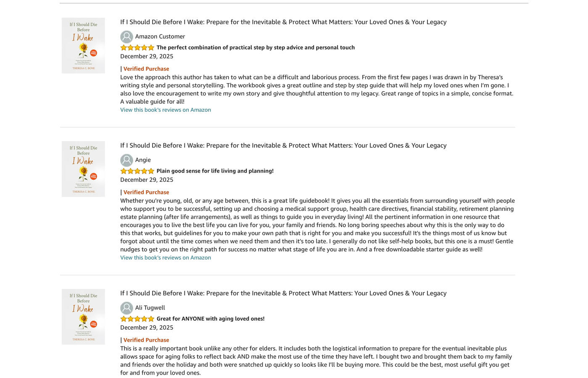Open book title link above Ali Tugwell's review
Viewport: 588px width, 378px height.
pyautogui.click(x=283, y=293)
